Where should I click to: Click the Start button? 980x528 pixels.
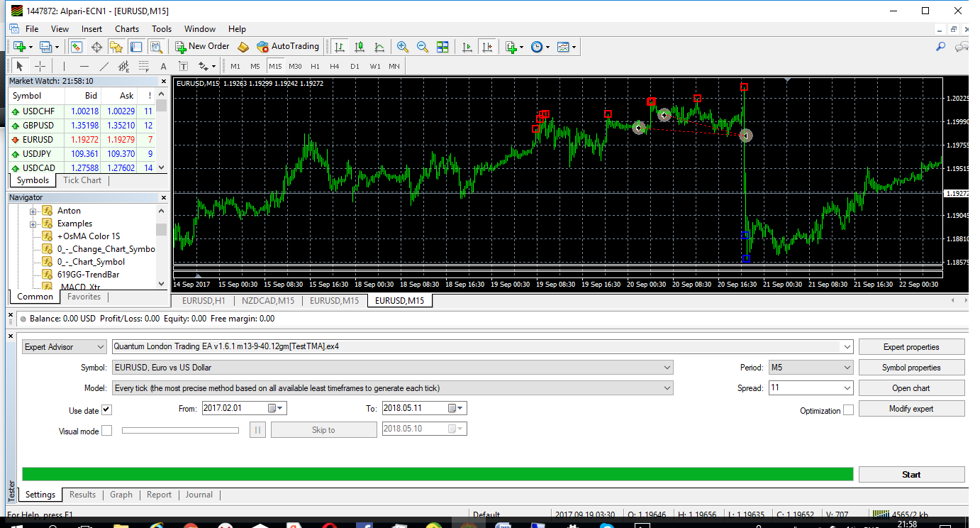(x=911, y=475)
